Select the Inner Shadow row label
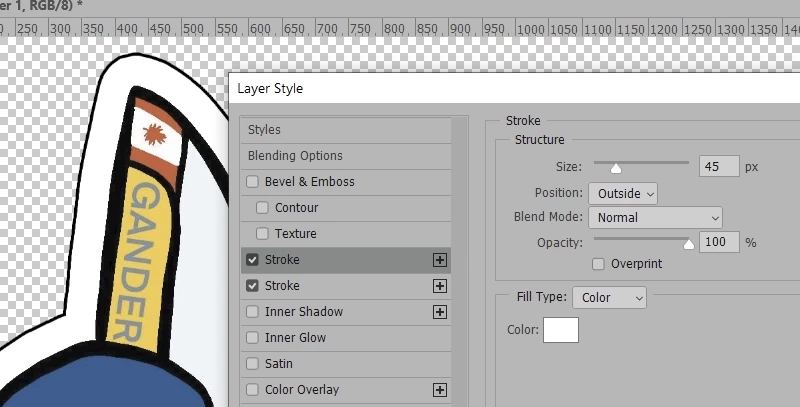 tap(304, 312)
